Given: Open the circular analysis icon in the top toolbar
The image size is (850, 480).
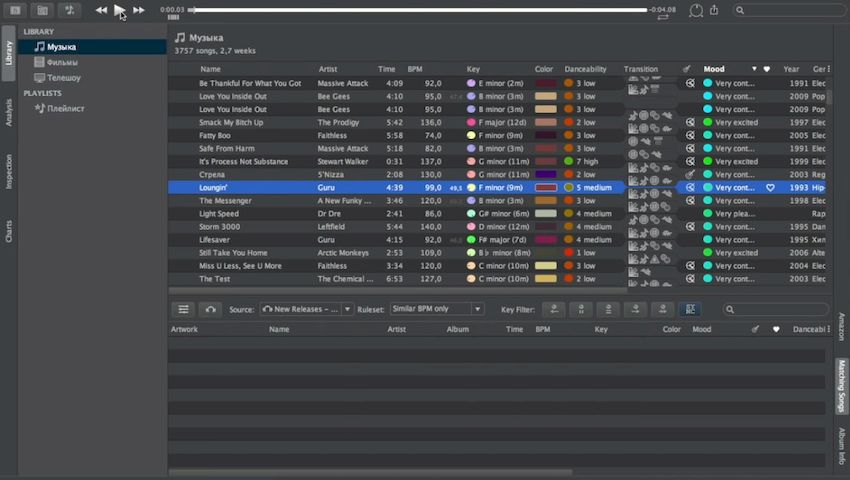Looking at the screenshot, I should click(696, 10).
